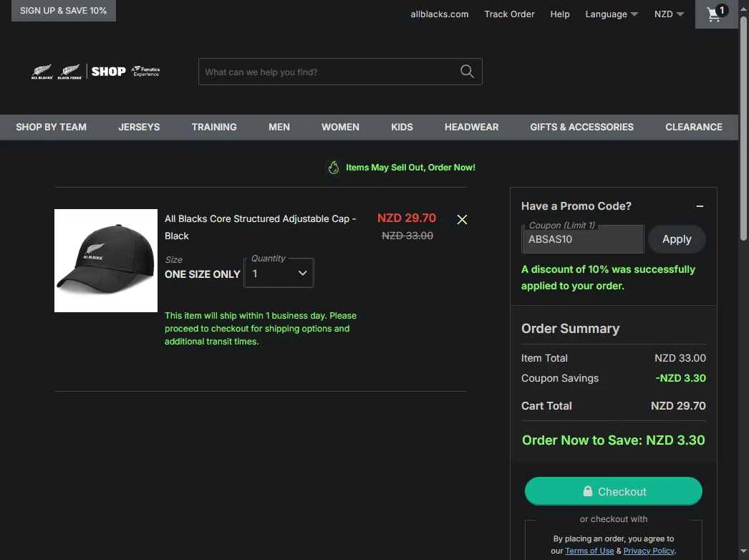749x560 pixels.
Task: Click the Fanatics Experience logo
Action: pos(145,72)
